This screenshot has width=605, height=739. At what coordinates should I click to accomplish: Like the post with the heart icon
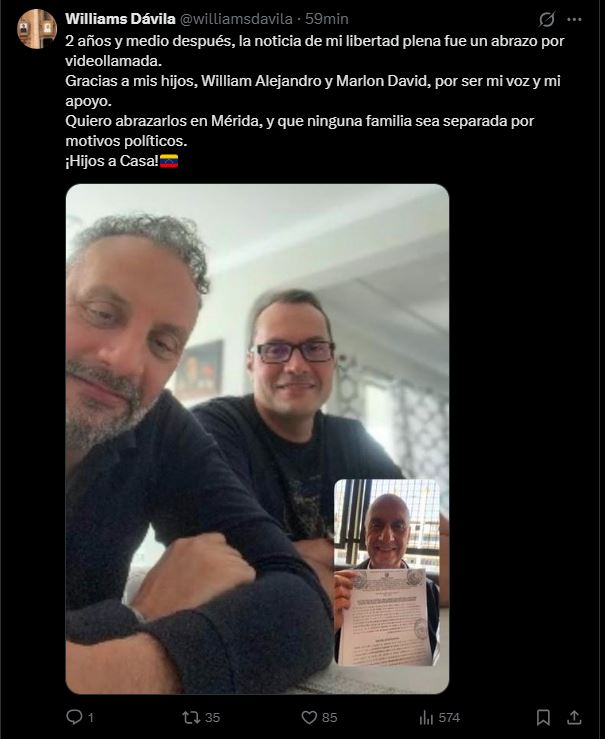pos(309,717)
